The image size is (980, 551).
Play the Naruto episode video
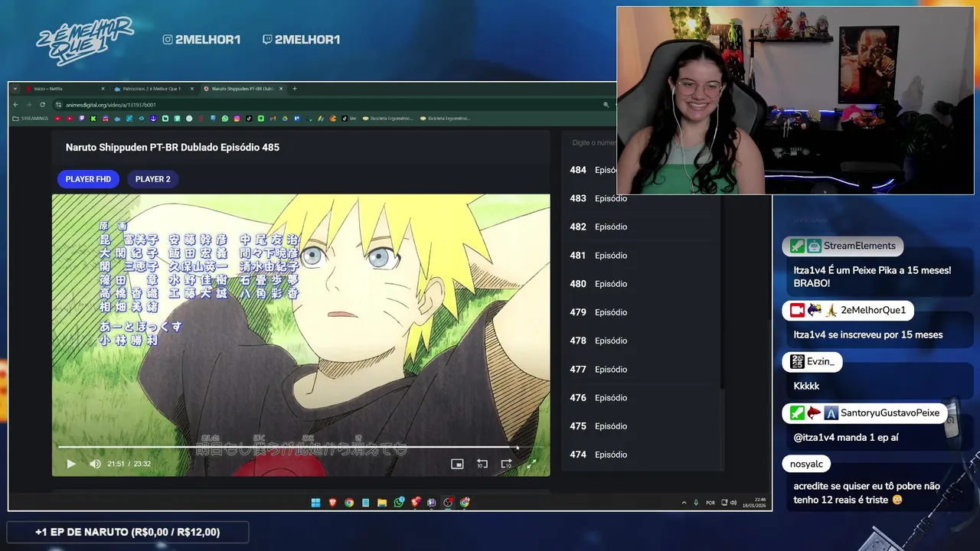point(70,464)
